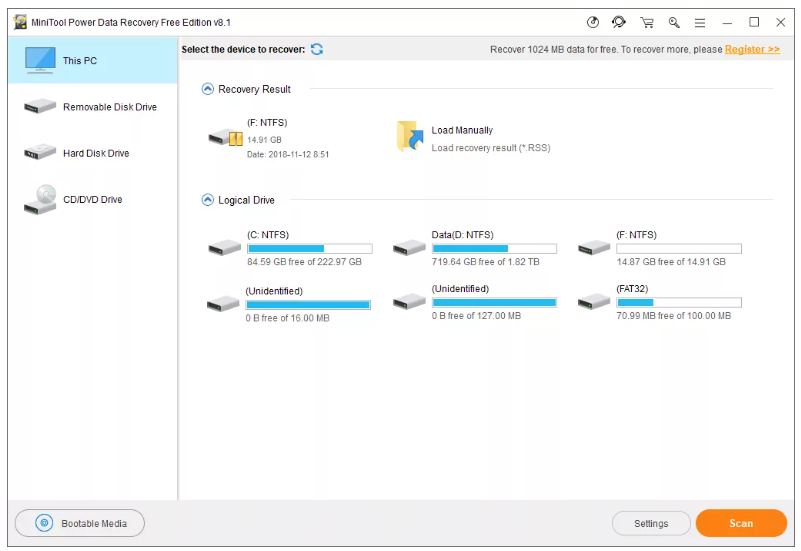
Task: Click the '(FAT32)' label
Action: (632, 289)
